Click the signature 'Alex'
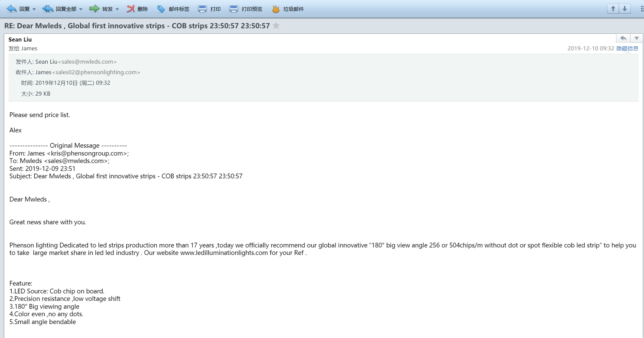 pyautogui.click(x=16, y=130)
